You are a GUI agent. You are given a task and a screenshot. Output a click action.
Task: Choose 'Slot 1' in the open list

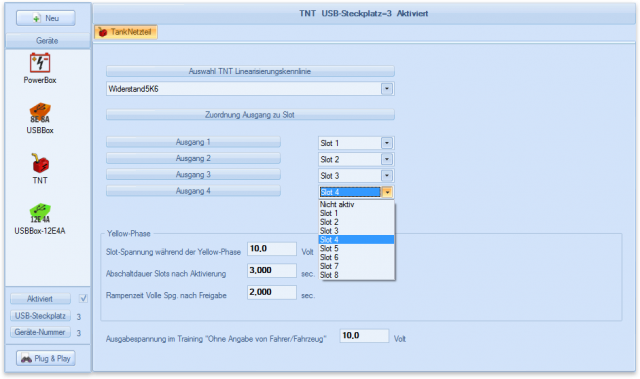[356, 213]
